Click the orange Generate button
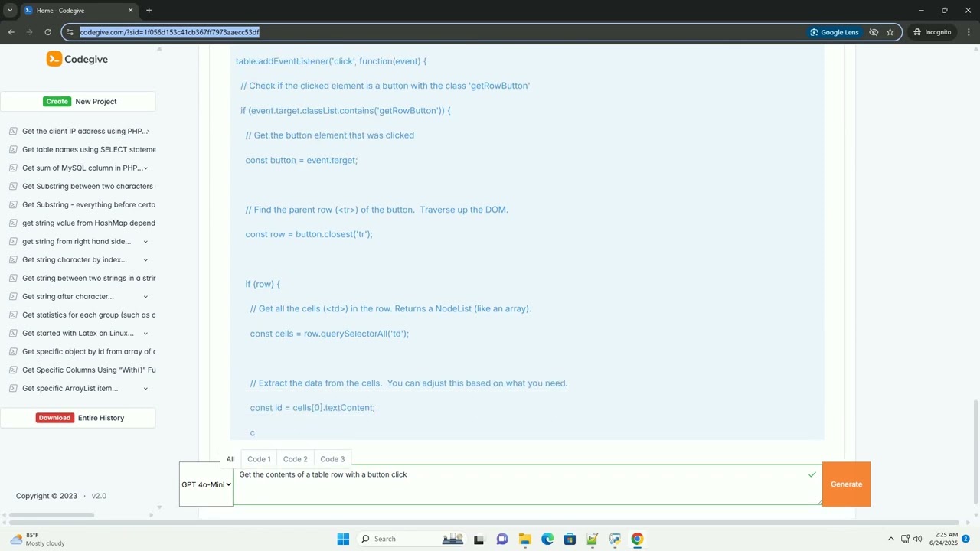The image size is (980, 551). coord(846,484)
